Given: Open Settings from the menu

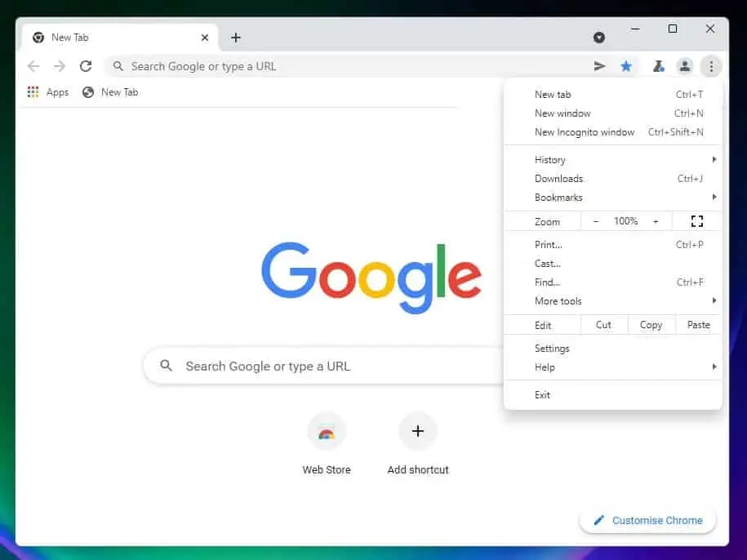Looking at the screenshot, I should 612,349.
